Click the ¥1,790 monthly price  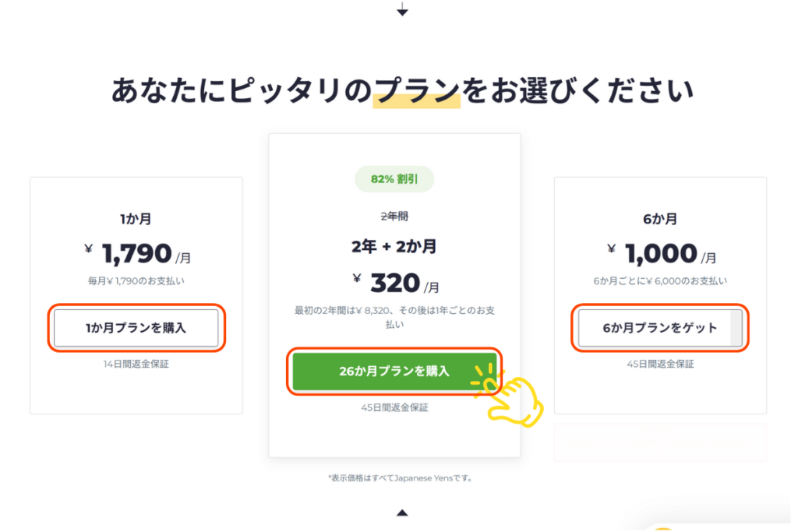tap(136, 253)
